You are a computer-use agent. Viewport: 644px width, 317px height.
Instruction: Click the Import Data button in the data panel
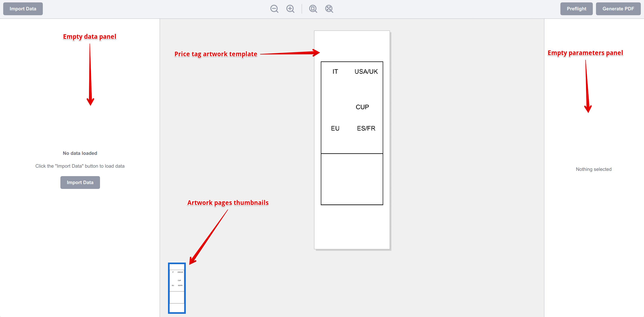point(80,182)
